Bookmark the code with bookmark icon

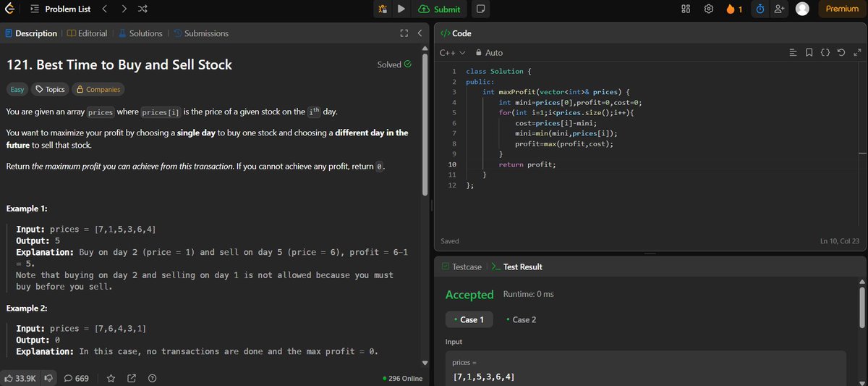tap(809, 53)
